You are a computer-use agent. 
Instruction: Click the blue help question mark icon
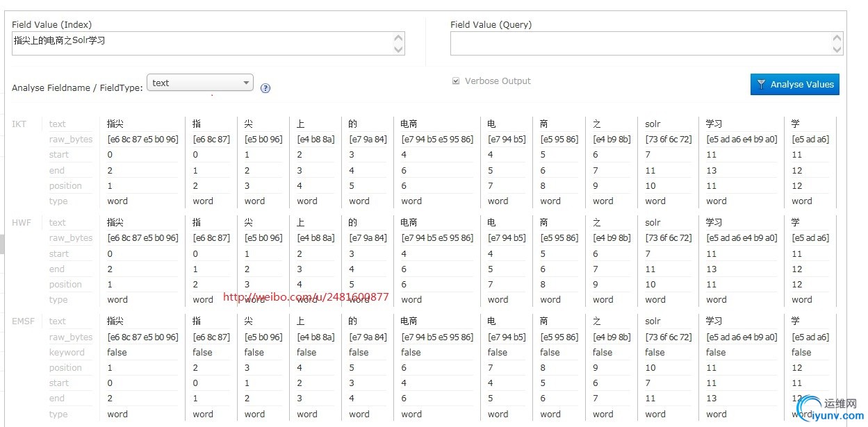[x=265, y=88]
